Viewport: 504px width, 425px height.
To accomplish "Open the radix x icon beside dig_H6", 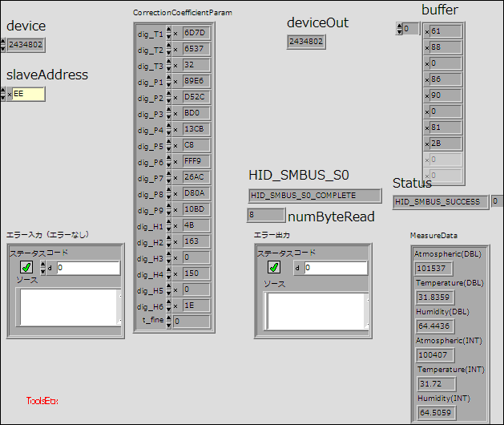I will pyautogui.click(x=175, y=306).
